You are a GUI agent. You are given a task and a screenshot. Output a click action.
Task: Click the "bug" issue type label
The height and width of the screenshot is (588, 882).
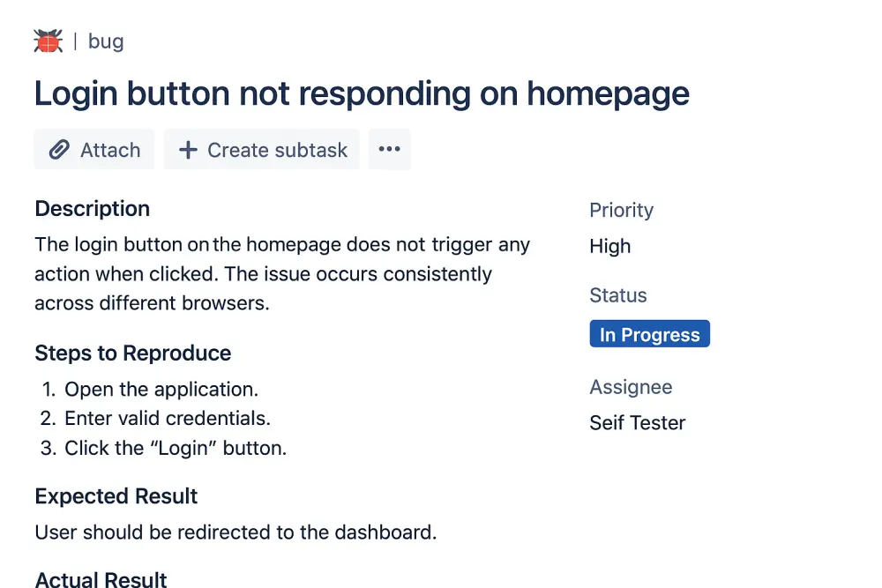click(106, 41)
